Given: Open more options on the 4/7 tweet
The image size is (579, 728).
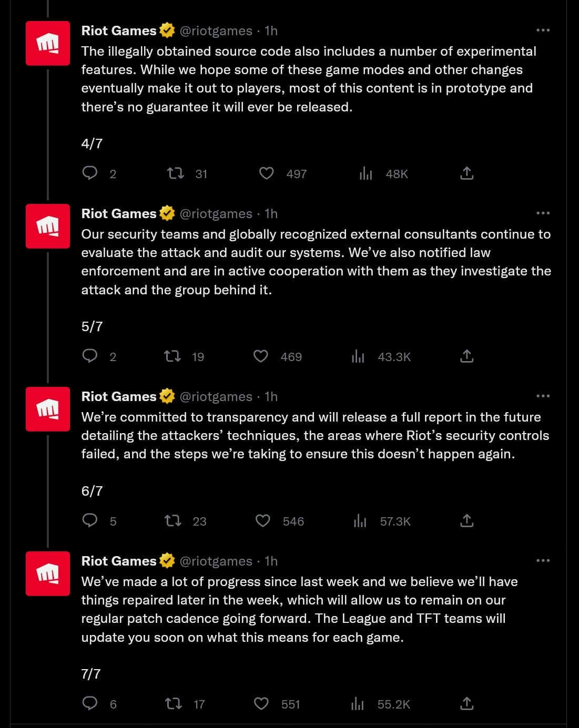Looking at the screenshot, I should click(x=543, y=30).
